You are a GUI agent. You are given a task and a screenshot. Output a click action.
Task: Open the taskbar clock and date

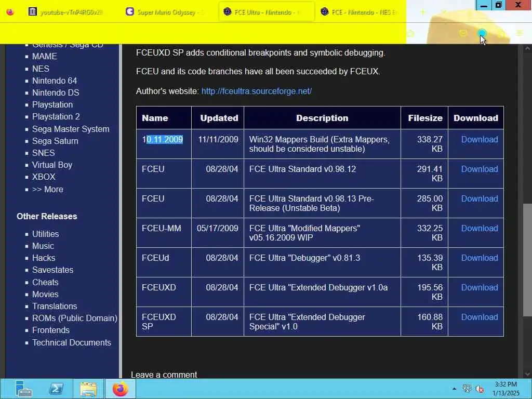point(506,389)
